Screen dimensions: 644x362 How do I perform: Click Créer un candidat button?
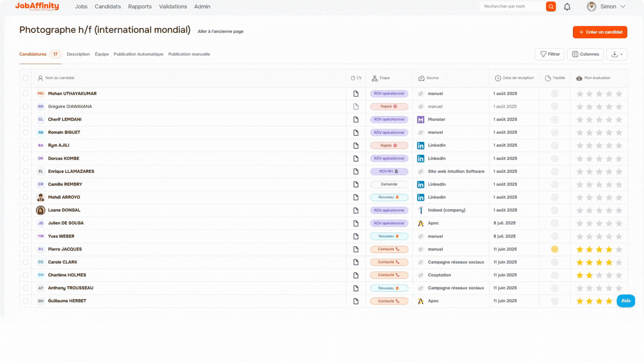[600, 32]
